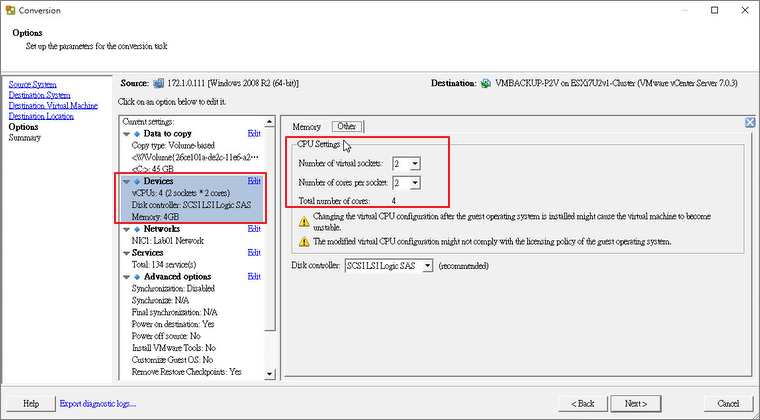Click the warning icon for licensing policy notice
760x420 pixels.
tap(304, 241)
